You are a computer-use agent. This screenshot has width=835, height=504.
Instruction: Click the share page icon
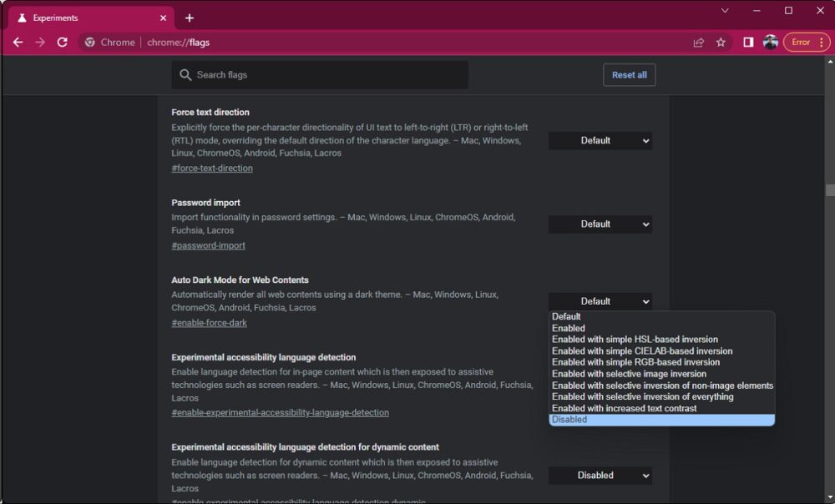point(698,43)
